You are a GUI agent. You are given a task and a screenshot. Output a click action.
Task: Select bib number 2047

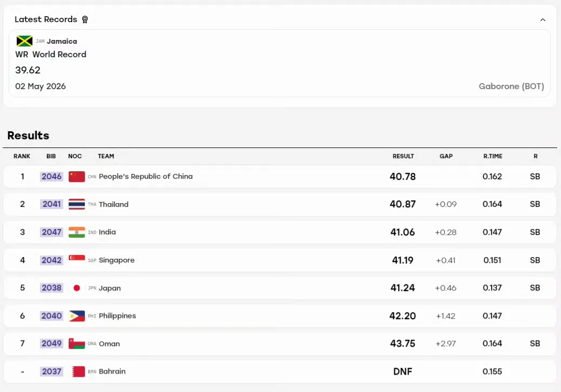click(51, 232)
